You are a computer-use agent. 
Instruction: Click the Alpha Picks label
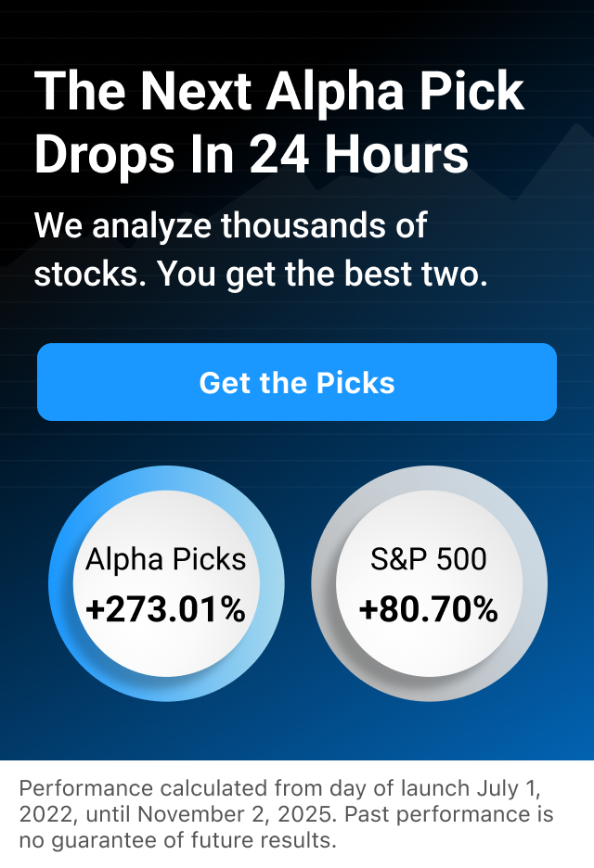[x=165, y=559]
